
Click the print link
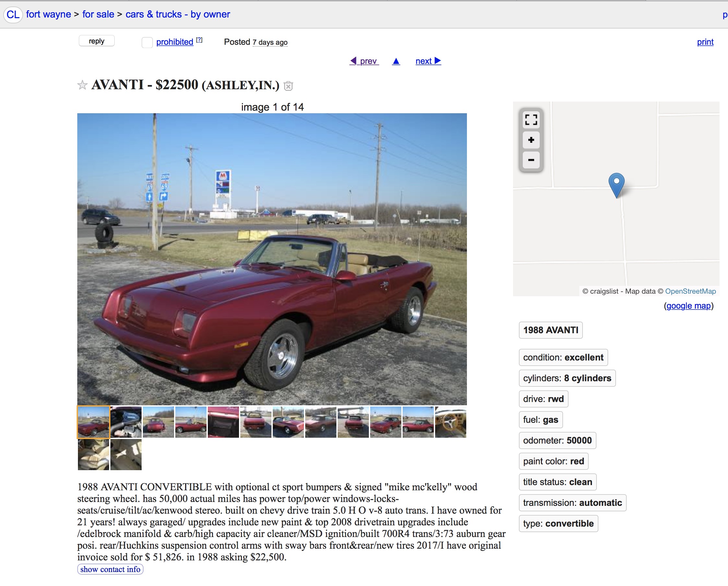pyautogui.click(x=705, y=42)
